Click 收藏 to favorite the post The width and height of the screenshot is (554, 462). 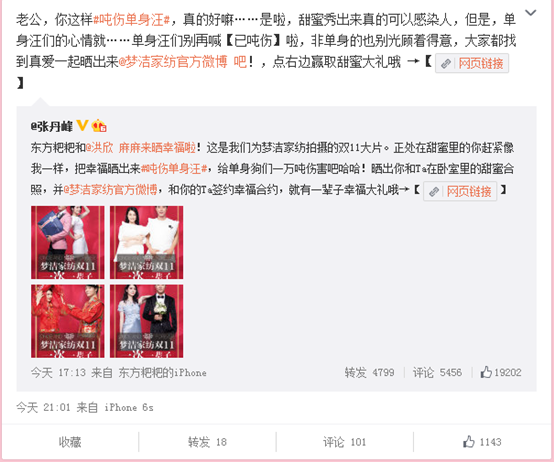pos(70,442)
